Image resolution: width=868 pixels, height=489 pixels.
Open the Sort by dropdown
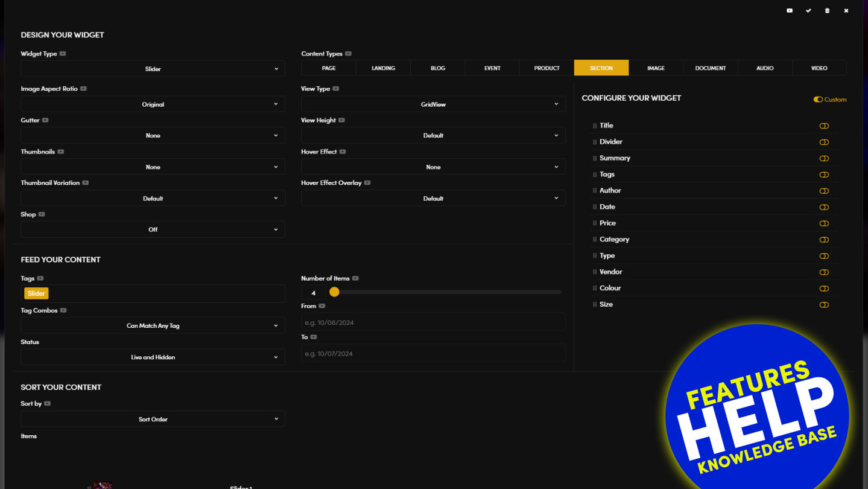tap(153, 419)
